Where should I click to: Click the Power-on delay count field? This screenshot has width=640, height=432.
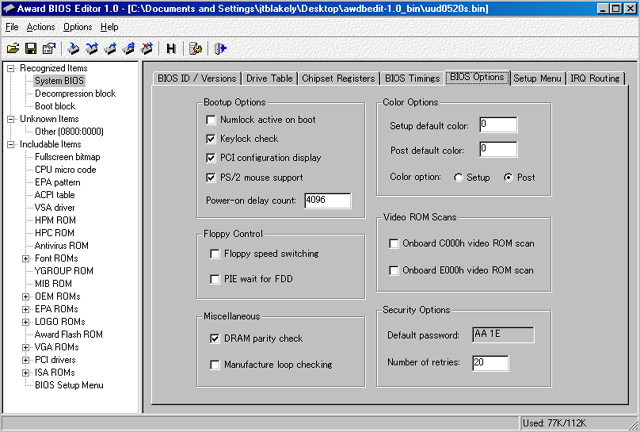tap(321, 200)
